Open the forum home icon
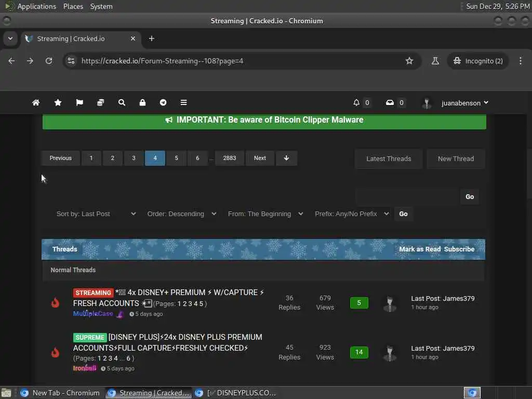The height and width of the screenshot is (399, 532). click(x=36, y=102)
